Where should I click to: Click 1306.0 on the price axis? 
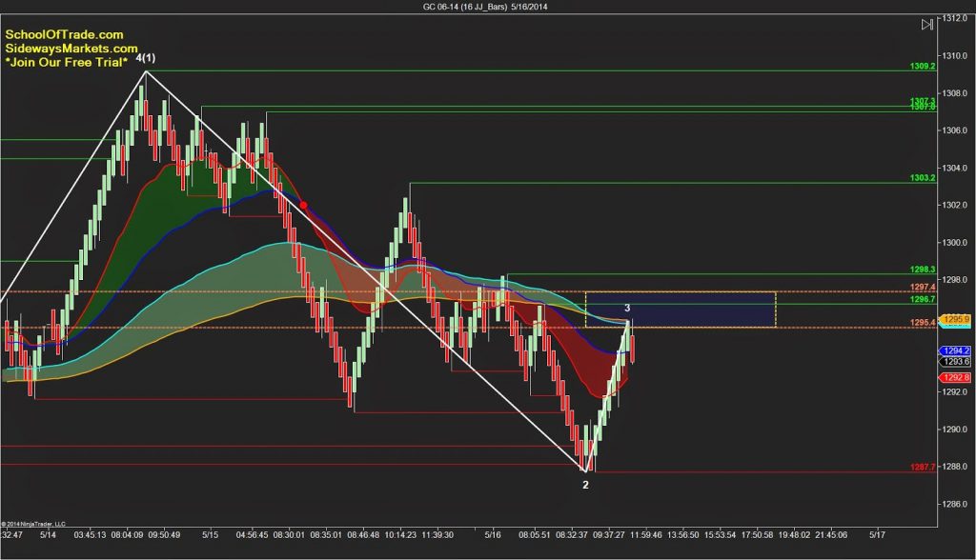pyautogui.click(x=955, y=130)
